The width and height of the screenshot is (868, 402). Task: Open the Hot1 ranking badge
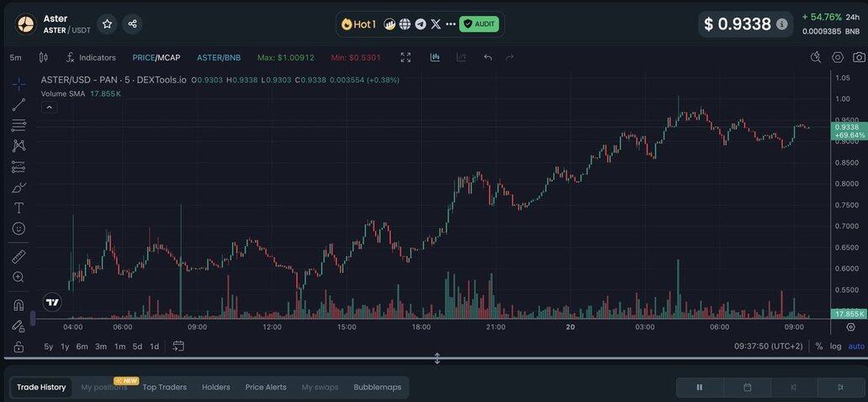pyautogui.click(x=358, y=24)
